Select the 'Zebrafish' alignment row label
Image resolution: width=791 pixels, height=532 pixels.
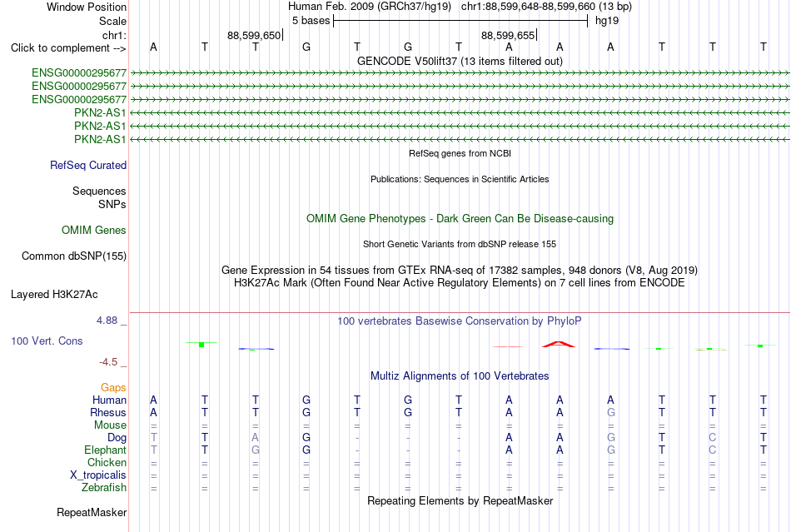(104, 488)
